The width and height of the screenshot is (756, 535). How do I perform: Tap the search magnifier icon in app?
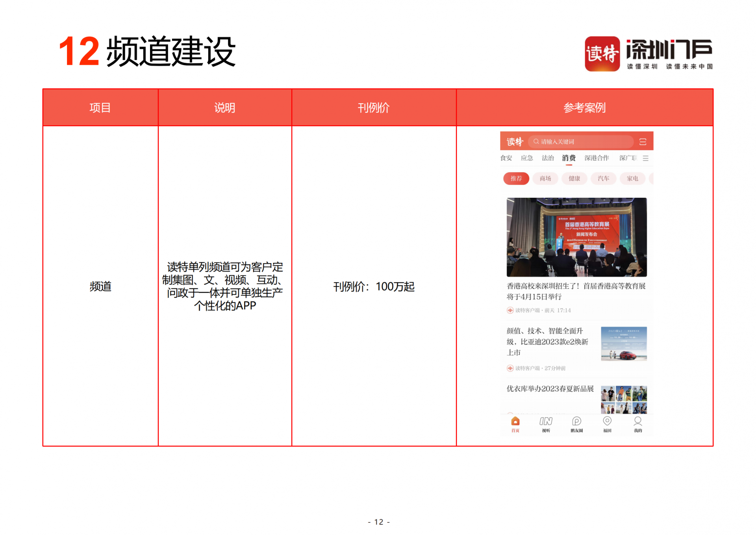pyautogui.click(x=536, y=141)
